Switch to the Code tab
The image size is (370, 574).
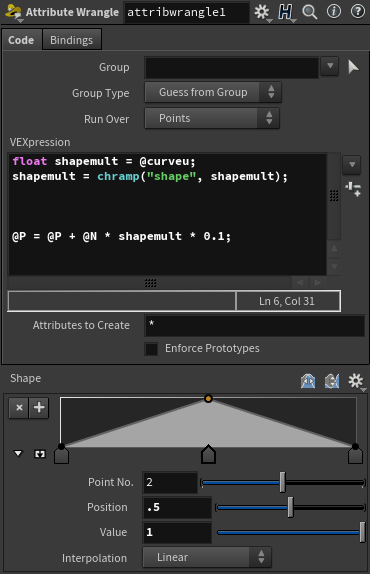(21, 40)
